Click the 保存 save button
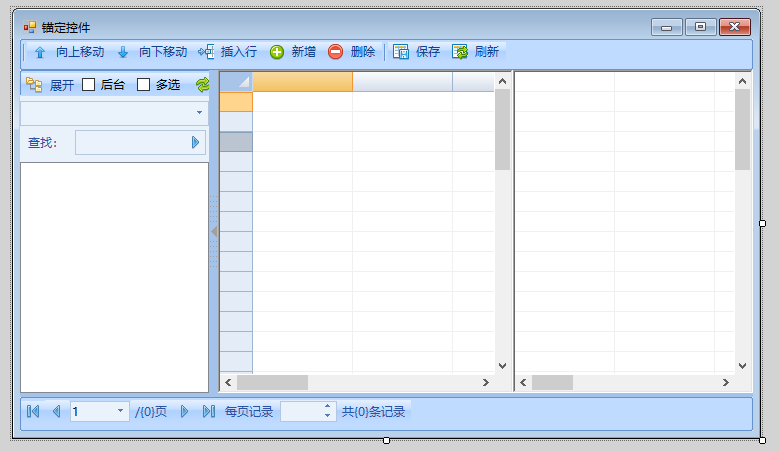Viewport: 780px width, 452px height. click(x=416, y=52)
